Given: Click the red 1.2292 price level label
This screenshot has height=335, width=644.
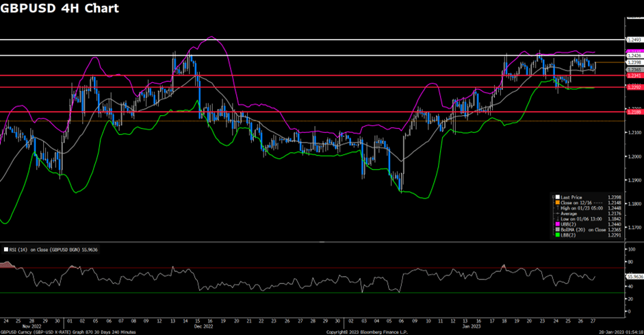Looking at the screenshot, I should pos(634,87).
